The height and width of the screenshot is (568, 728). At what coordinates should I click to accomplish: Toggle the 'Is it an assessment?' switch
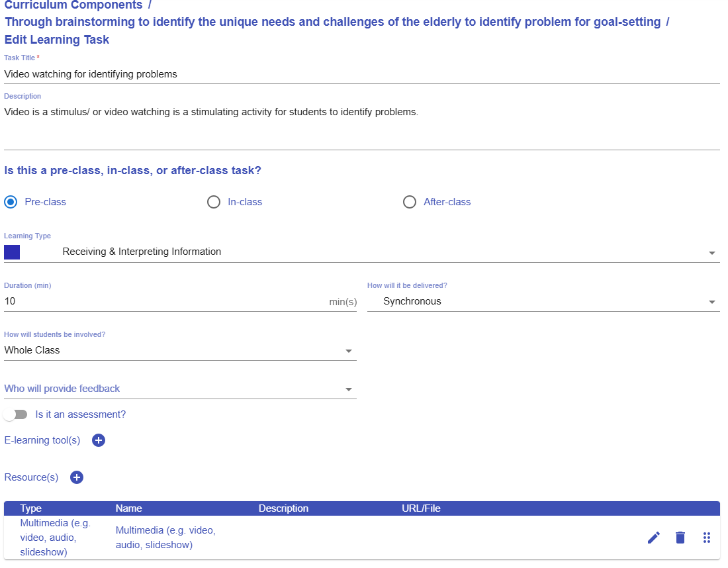coord(15,414)
